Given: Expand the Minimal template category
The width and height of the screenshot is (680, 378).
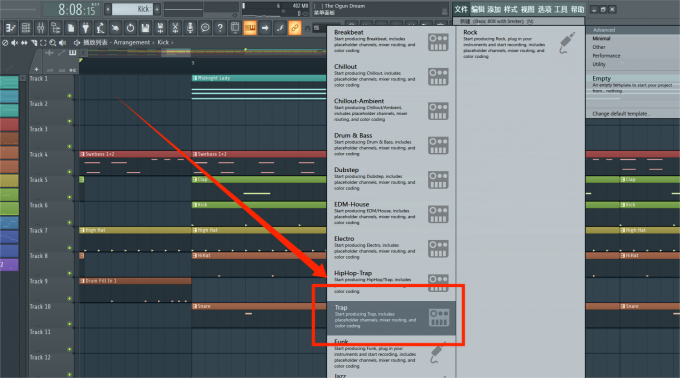Looking at the screenshot, I should 601,39.
